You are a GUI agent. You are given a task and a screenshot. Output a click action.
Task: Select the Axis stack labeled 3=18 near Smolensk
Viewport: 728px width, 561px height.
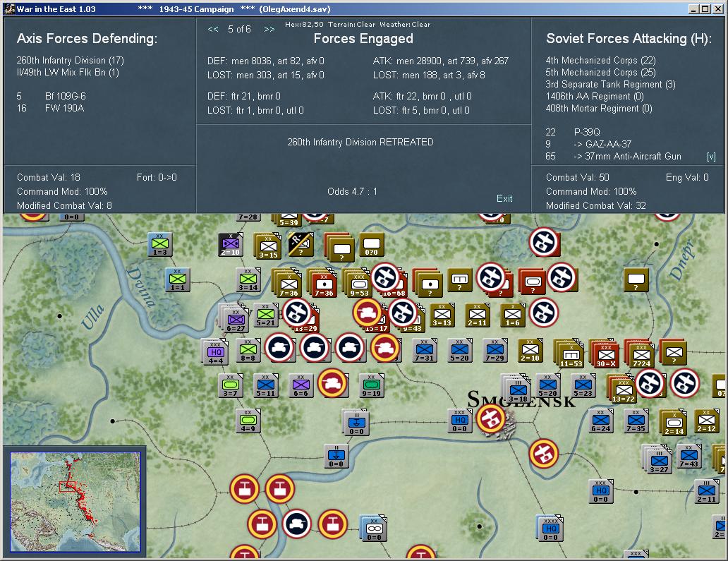tap(516, 390)
